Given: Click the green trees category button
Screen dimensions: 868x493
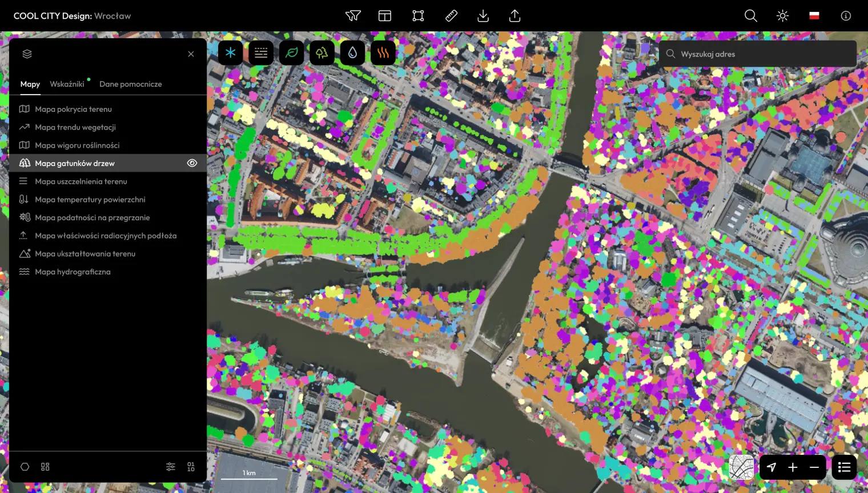Looking at the screenshot, I should (322, 53).
